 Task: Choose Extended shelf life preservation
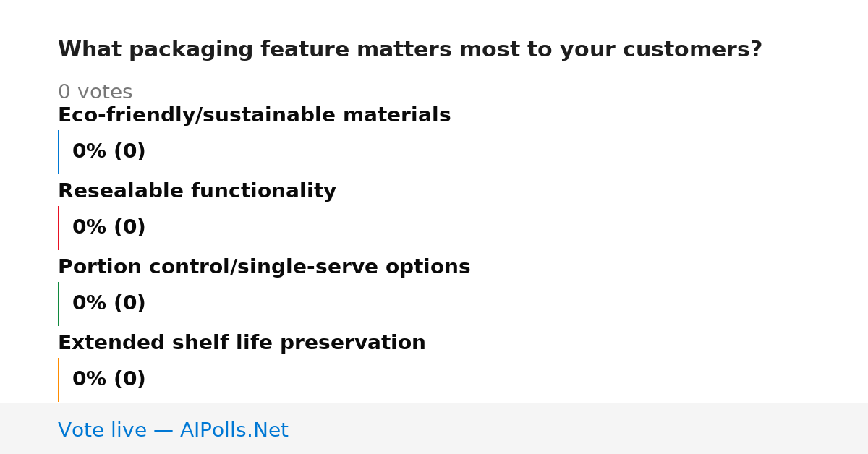pyautogui.click(x=242, y=343)
